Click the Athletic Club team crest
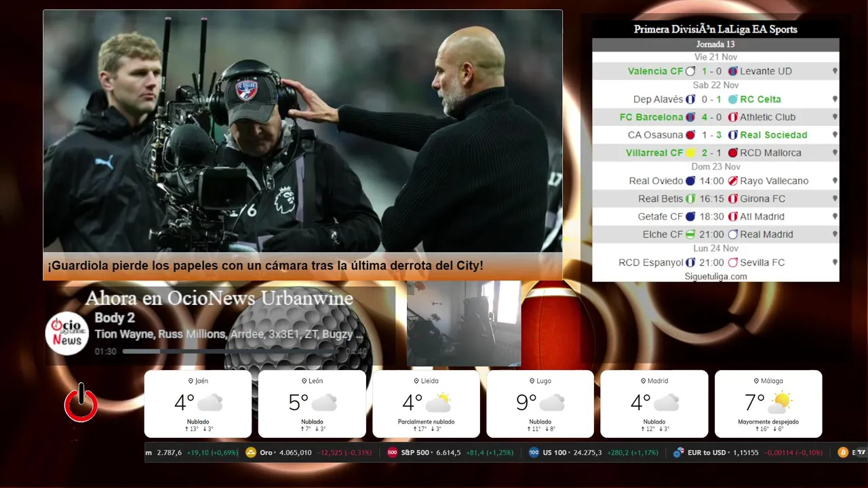The width and height of the screenshot is (868, 488). click(732, 117)
